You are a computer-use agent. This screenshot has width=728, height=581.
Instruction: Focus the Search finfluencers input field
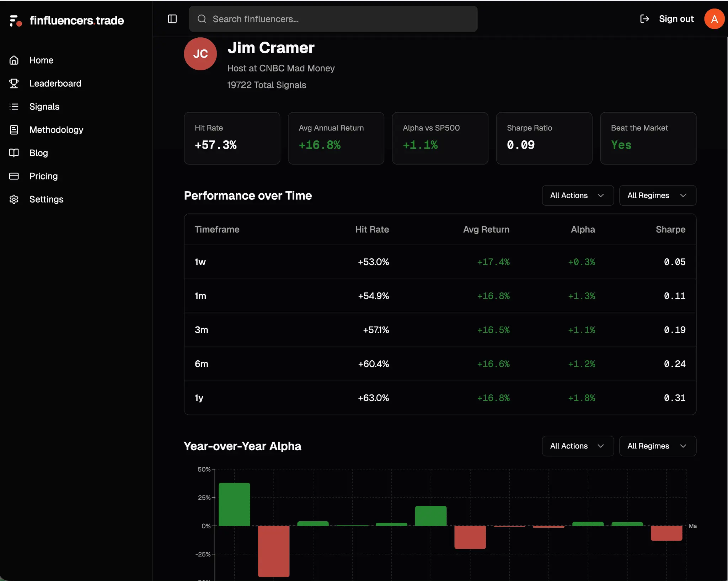(x=333, y=19)
